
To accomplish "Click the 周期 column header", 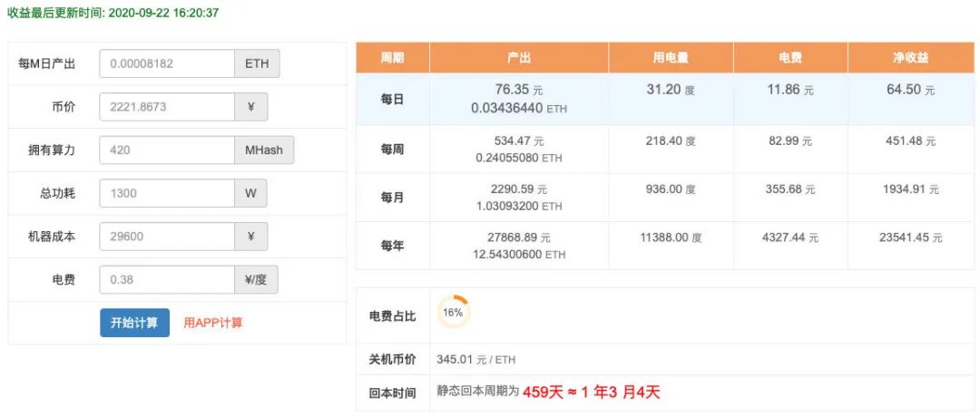I will click(392, 58).
